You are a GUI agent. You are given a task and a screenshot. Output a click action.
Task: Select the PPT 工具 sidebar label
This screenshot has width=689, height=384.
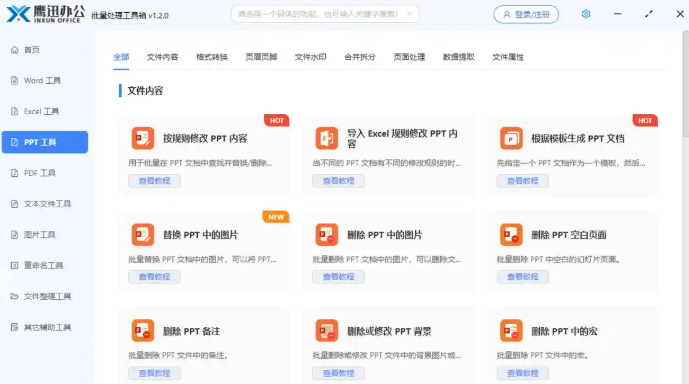coord(40,142)
